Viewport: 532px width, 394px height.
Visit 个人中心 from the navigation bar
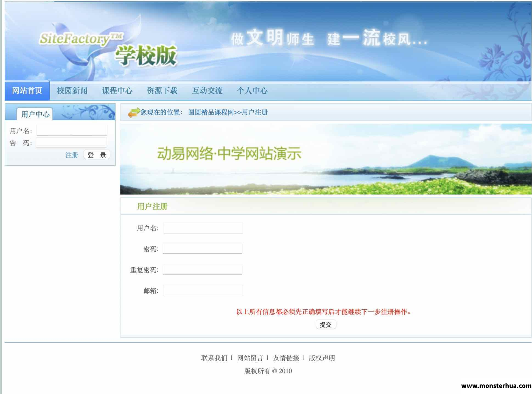coord(252,91)
